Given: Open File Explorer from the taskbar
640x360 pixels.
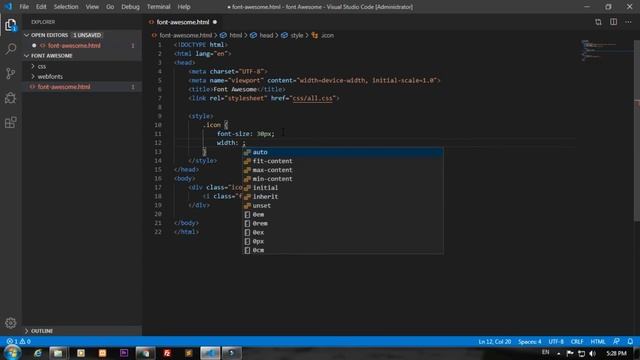Looking at the screenshot, I should pos(58,353).
